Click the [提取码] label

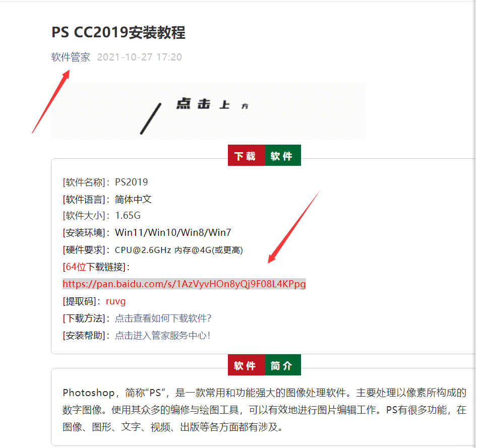coord(82,301)
